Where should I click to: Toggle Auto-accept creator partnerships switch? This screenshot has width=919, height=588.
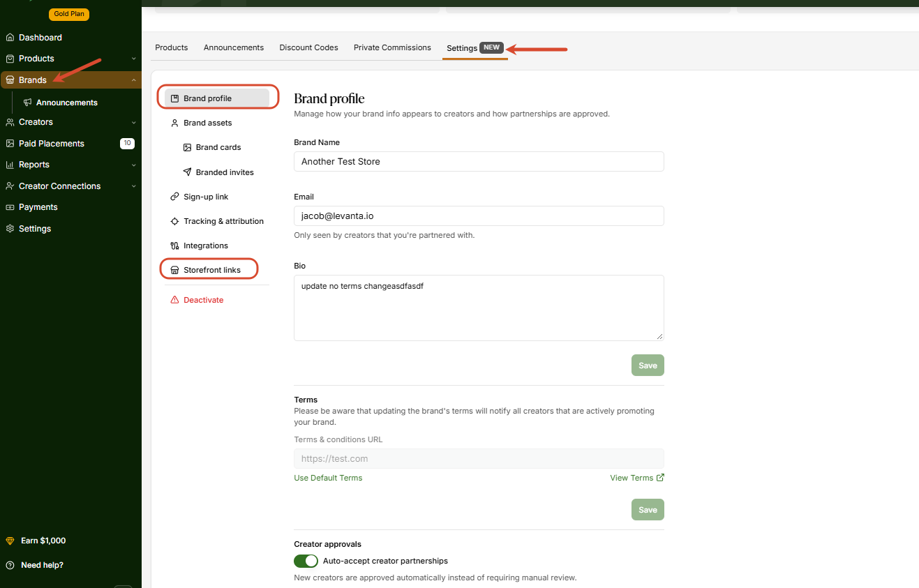point(306,561)
